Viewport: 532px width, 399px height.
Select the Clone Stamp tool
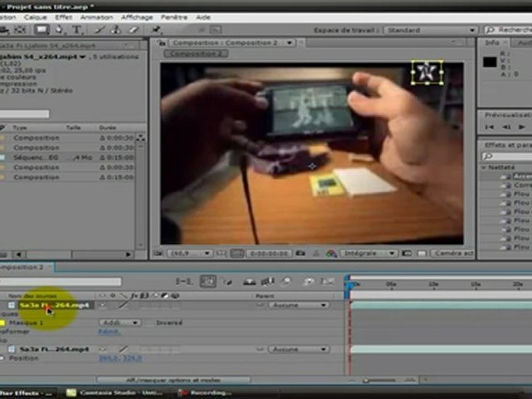click(x=116, y=30)
